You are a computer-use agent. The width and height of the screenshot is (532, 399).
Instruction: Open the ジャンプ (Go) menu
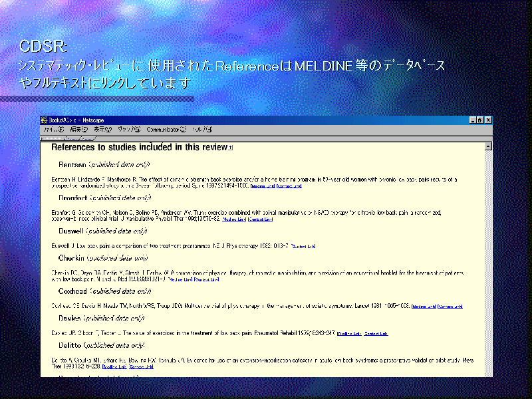coord(128,130)
